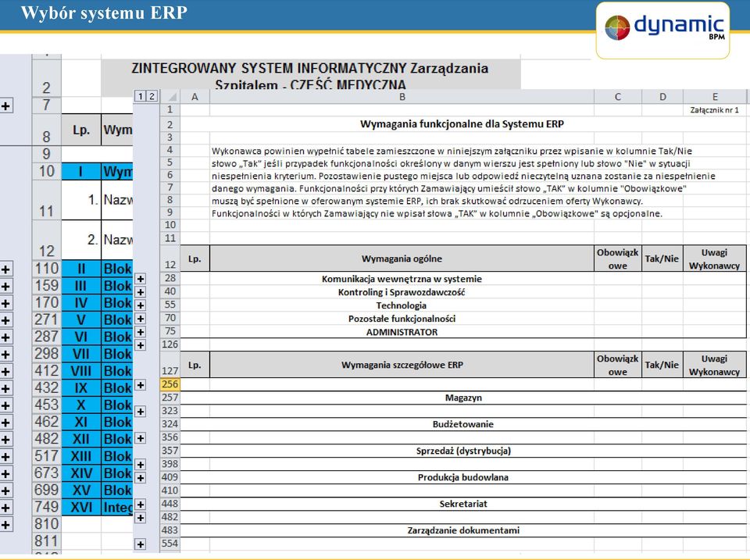The width and height of the screenshot is (750, 560).
Task: Expand group at row 256 in ERP sheet
Action: tap(141, 385)
